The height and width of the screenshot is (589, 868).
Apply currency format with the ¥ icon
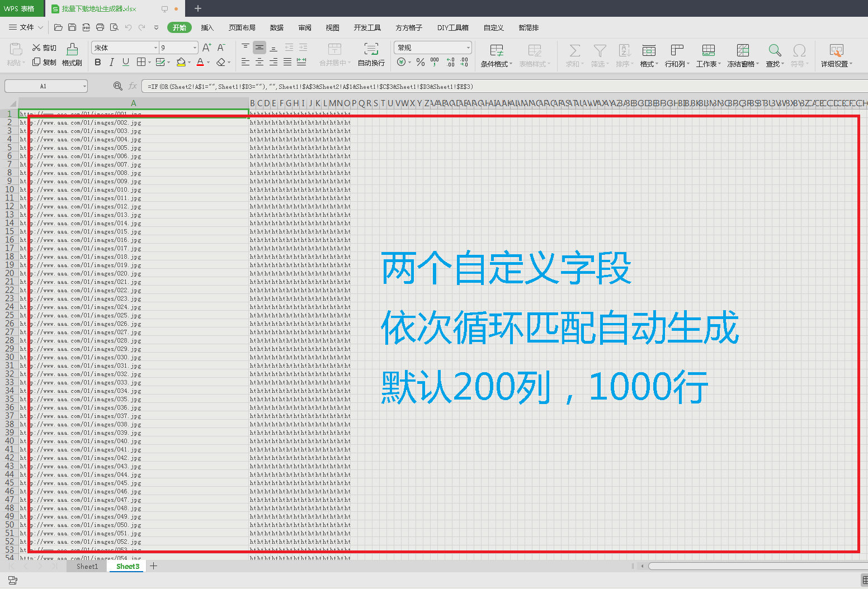coord(401,62)
